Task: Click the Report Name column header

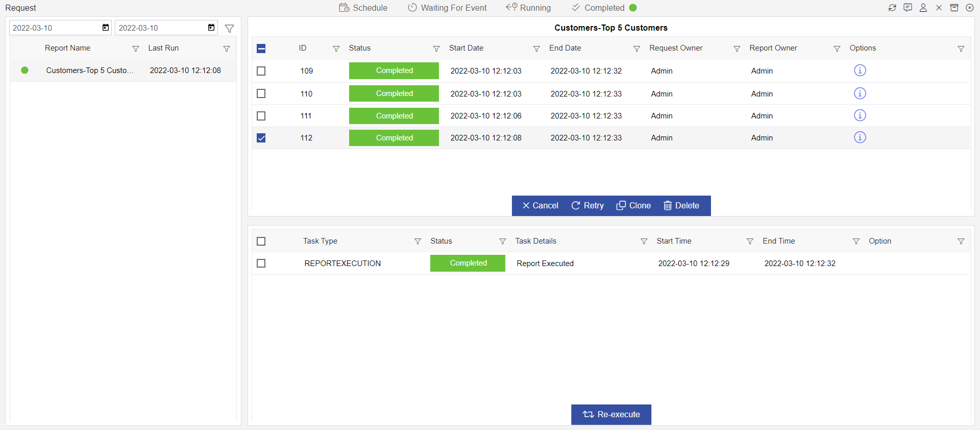Action: point(67,48)
